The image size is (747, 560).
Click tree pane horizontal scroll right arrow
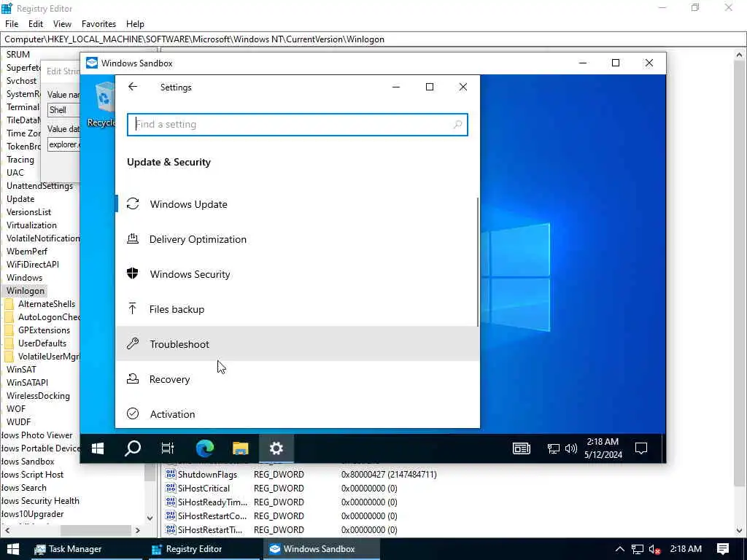click(138, 530)
